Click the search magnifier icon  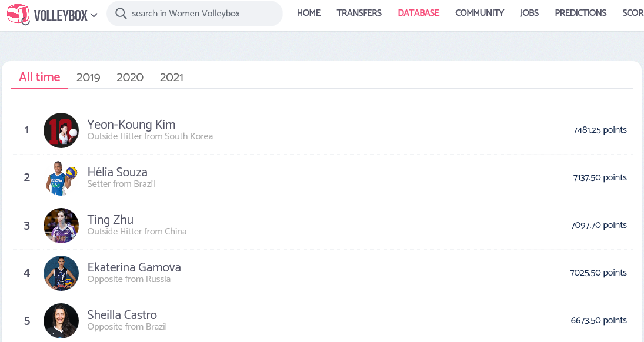121,14
